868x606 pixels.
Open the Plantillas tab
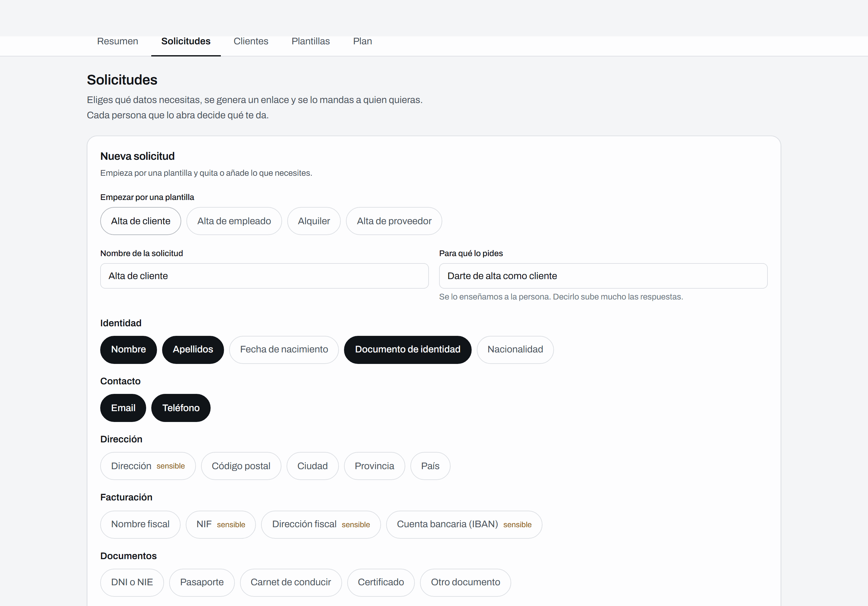[x=311, y=41]
